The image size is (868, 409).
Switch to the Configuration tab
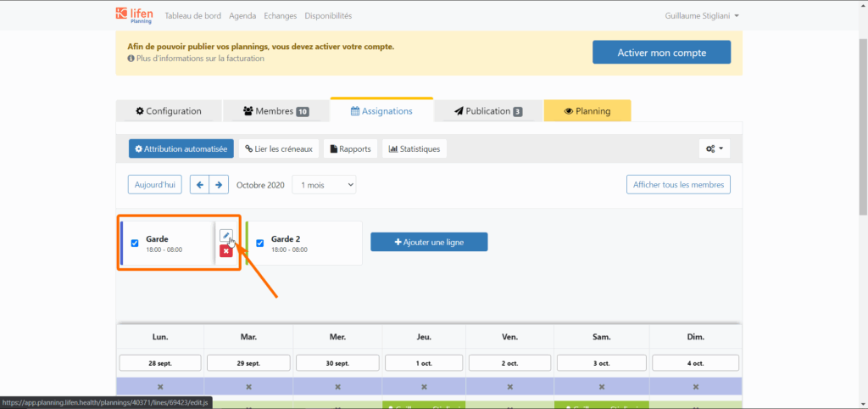pos(169,111)
